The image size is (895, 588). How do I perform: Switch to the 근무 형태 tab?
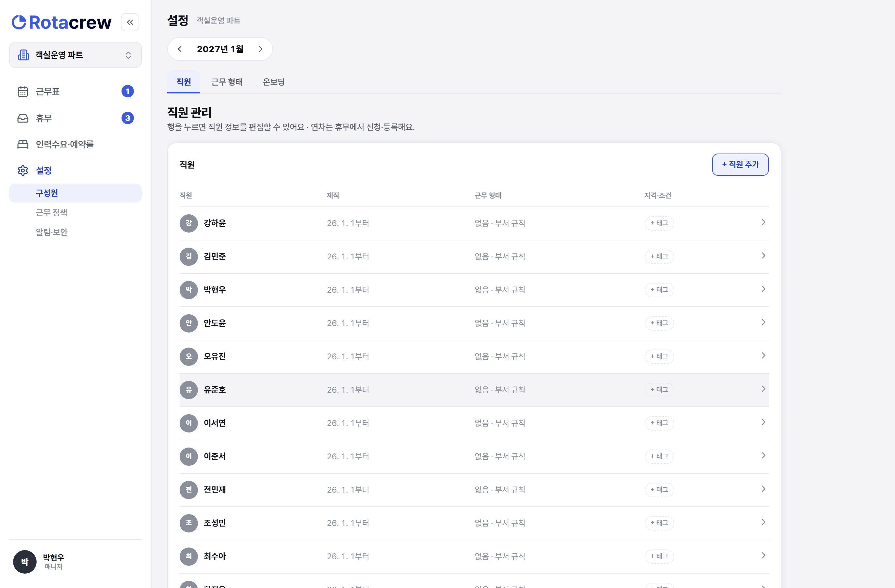(227, 82)
